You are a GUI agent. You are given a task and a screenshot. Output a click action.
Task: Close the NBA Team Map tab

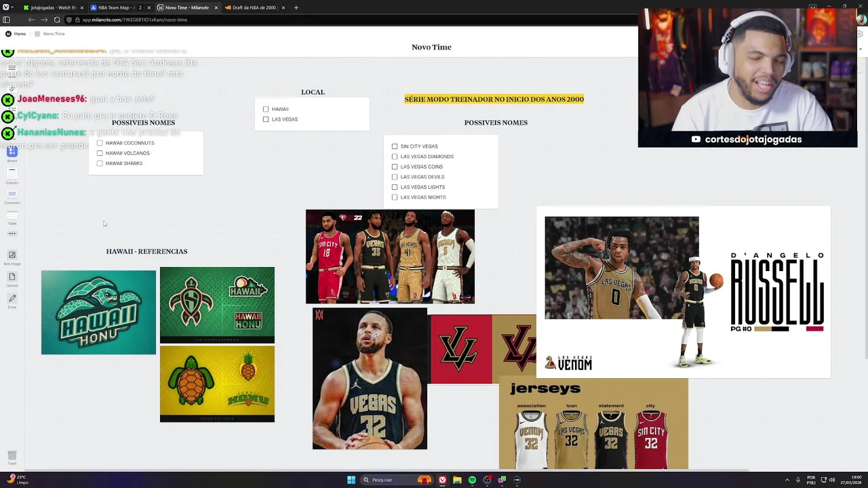149,7
